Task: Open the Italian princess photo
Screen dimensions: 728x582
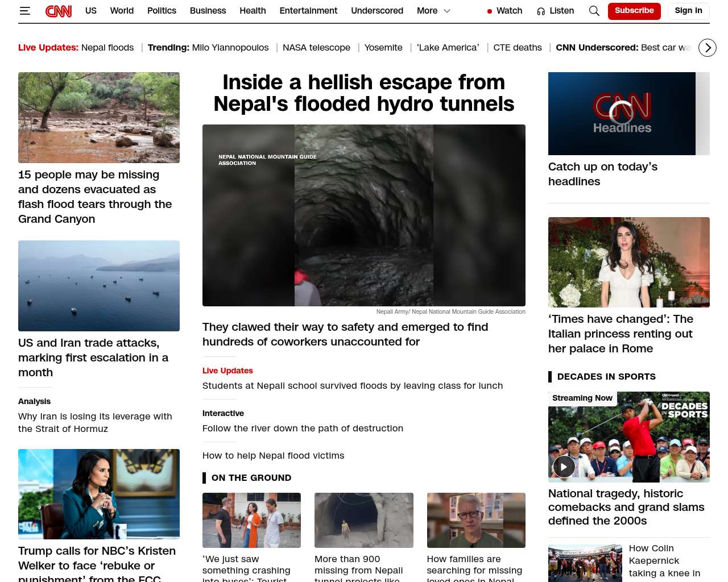Action: tap(629, 262)
